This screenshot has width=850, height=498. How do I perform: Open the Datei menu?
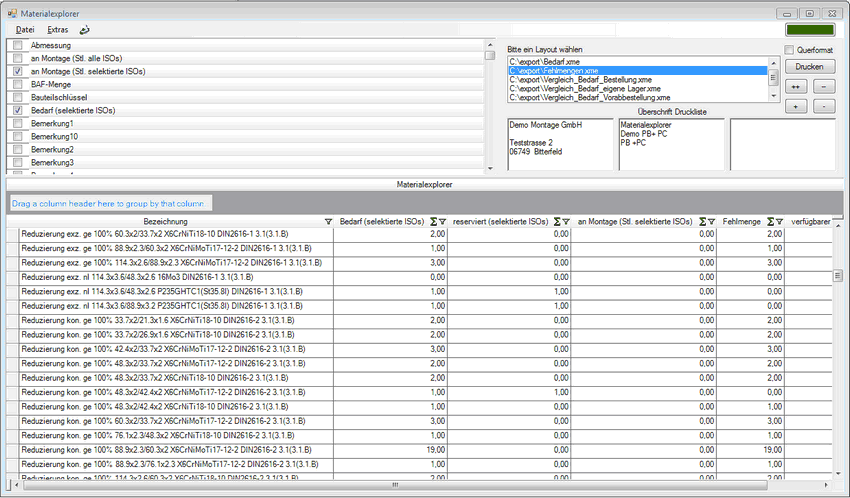pos(25,30)
